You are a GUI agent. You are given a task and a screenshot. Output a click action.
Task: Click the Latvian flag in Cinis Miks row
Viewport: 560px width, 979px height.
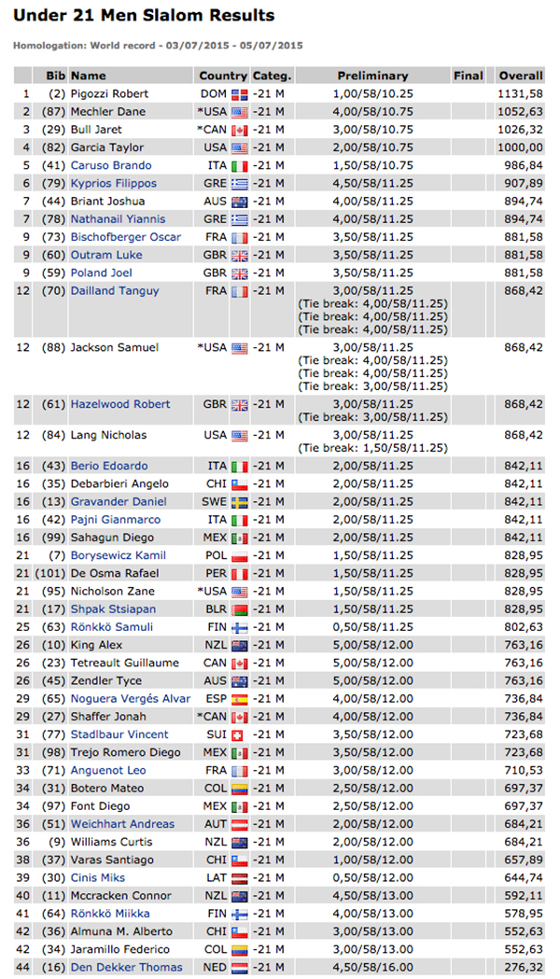pos(239,878)
